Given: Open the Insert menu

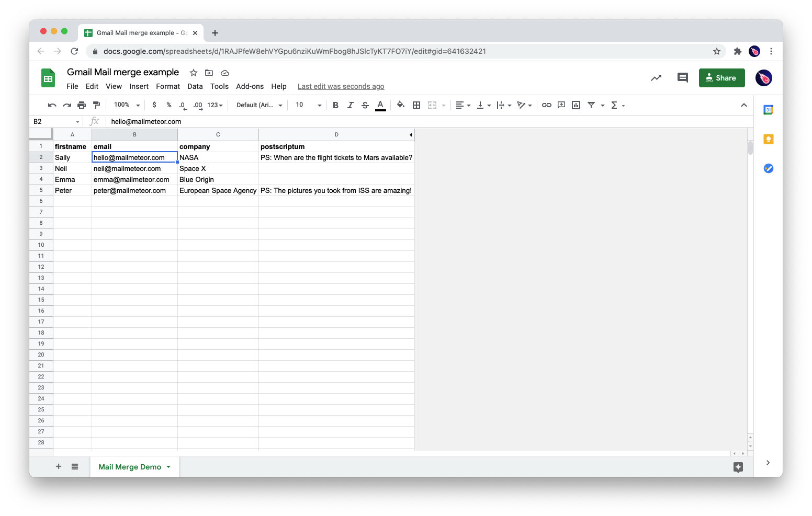Looking at the screenshot, I should [139, 86].
